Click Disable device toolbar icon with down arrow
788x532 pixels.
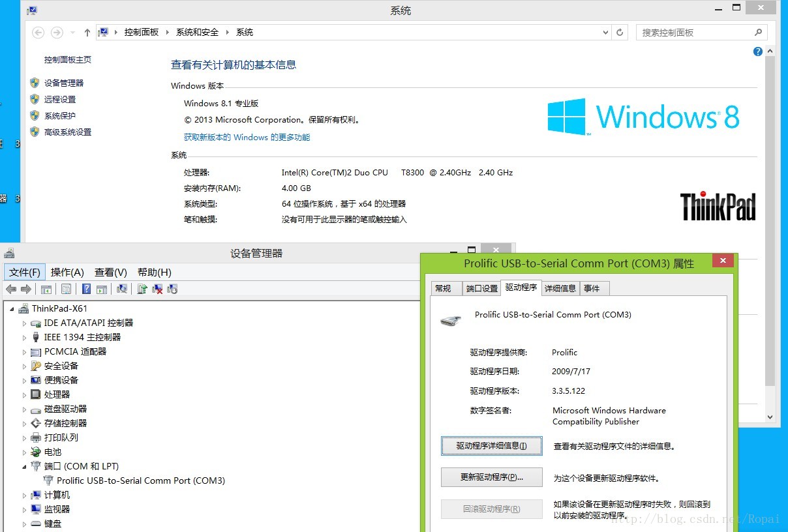coord(172,289)
